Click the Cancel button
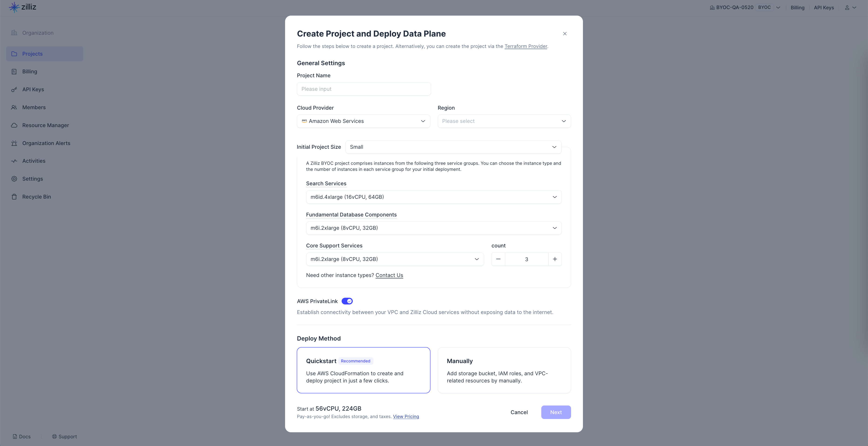Screen dimensions: 868x446 519,412
